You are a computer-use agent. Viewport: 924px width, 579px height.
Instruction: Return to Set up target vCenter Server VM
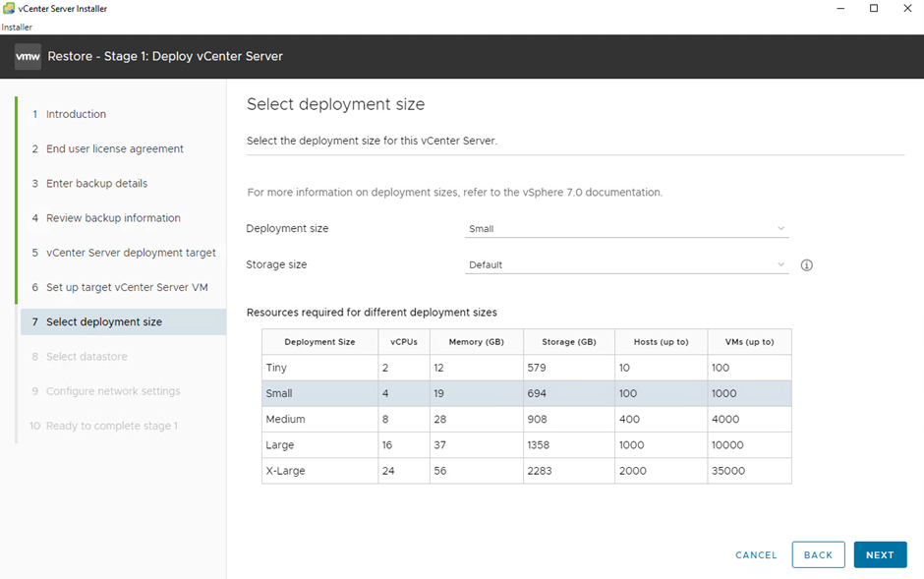pyautogui.click(x=126, y=287)
